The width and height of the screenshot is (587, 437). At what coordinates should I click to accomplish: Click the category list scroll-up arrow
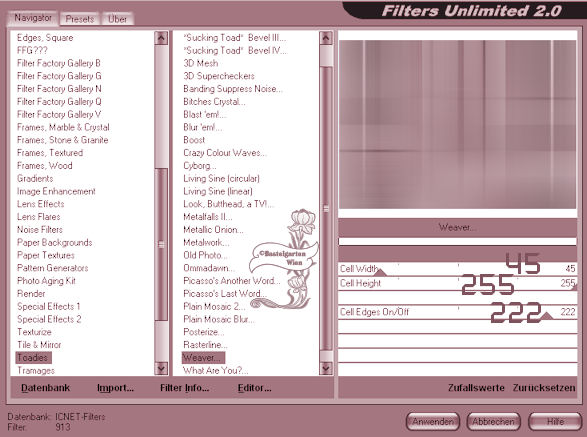(161, 38)
